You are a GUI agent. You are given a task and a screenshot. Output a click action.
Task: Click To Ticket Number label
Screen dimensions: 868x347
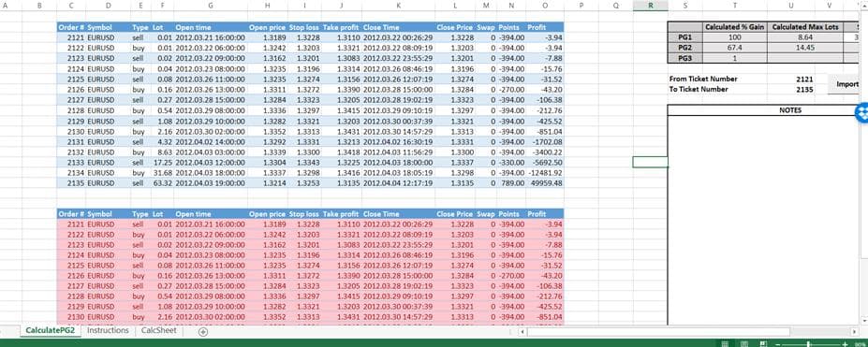pos(699,89)
